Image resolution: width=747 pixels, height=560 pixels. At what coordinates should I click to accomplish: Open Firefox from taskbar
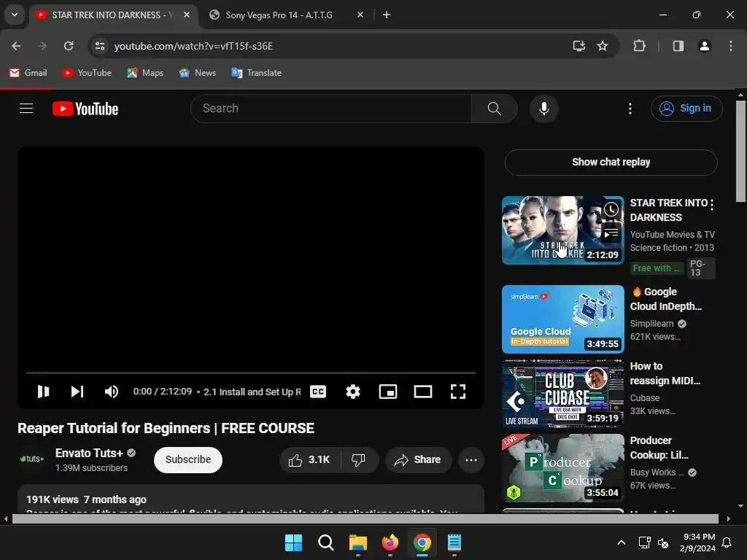[x=390, y=542]
